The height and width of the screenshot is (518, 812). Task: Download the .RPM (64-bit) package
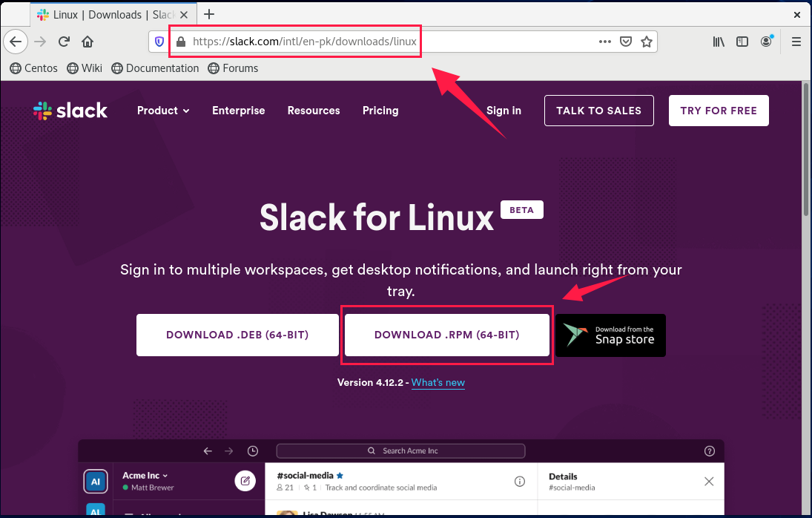(447, 335)
